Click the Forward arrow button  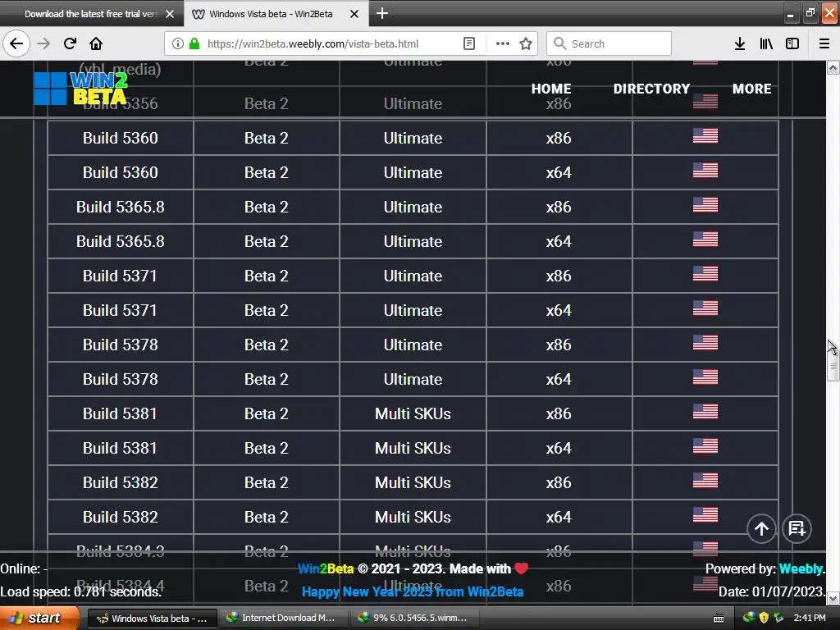pos(43,43)
